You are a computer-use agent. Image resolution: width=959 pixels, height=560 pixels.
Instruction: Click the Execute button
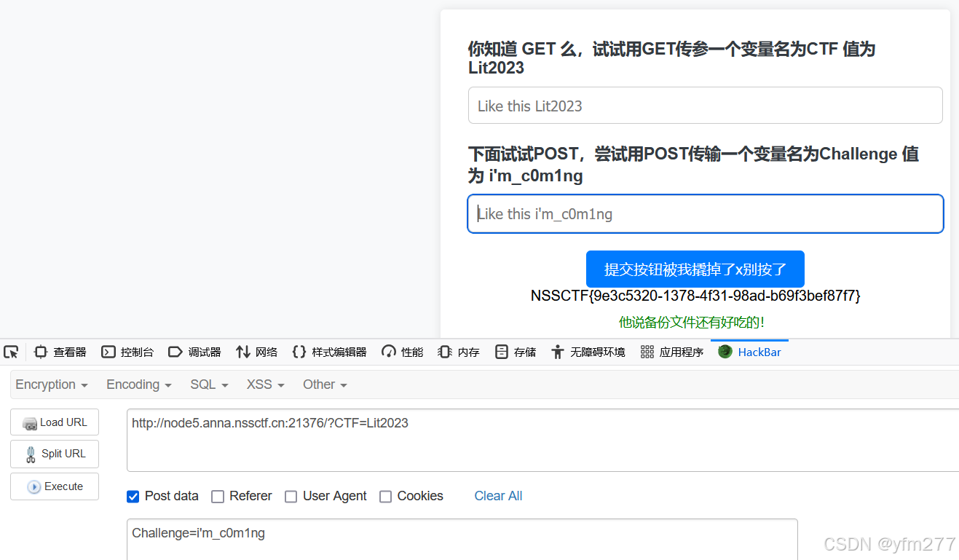[x=55, y=486]
